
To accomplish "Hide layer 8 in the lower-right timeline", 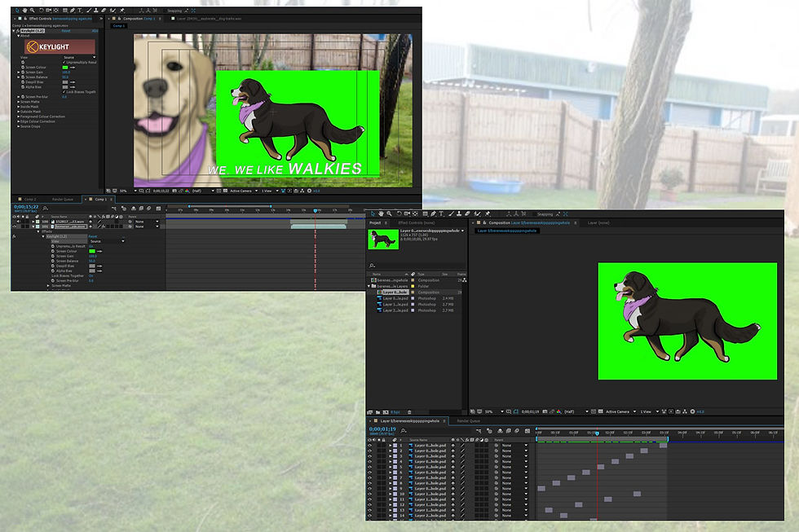I will coord(369,482).
